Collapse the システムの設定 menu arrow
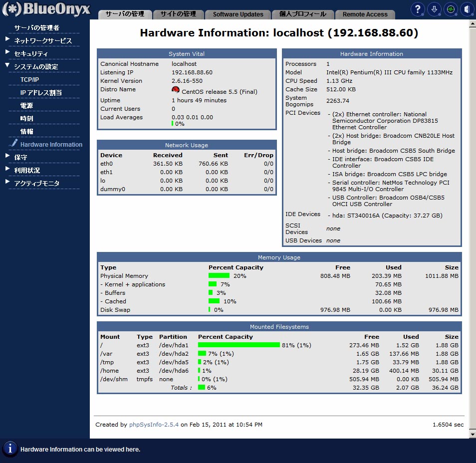 tap(7, 65)
